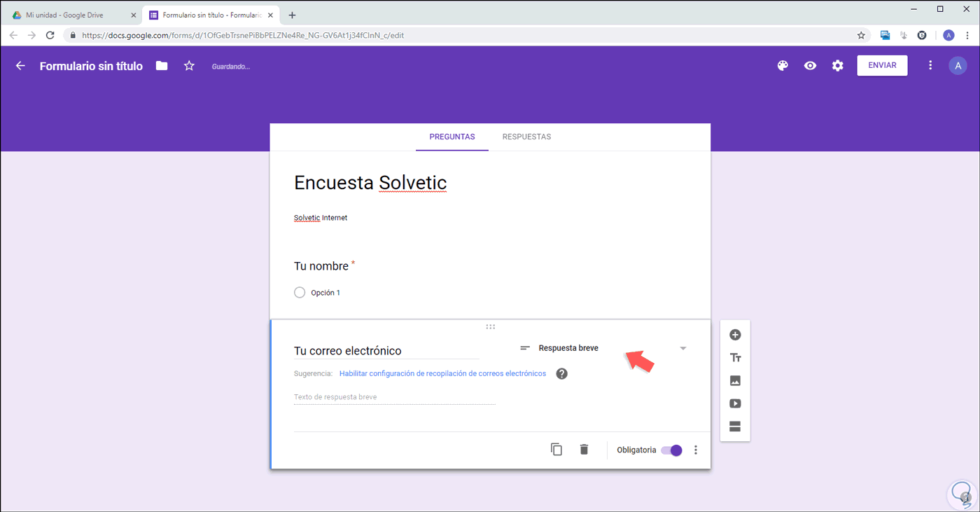Go back to the Forms home page
980x512 pixels.
(20, 66)
